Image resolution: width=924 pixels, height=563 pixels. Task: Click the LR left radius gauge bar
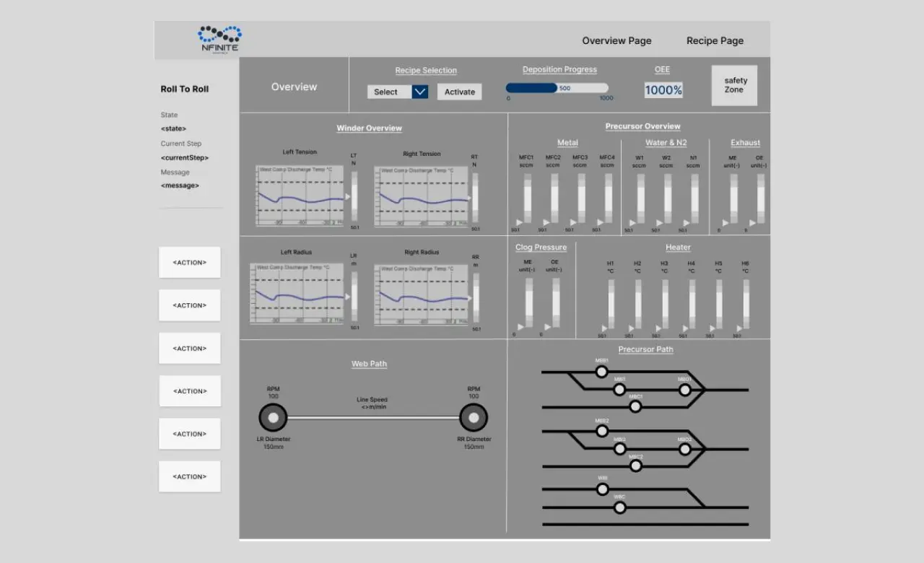click(x=354, y=297)
